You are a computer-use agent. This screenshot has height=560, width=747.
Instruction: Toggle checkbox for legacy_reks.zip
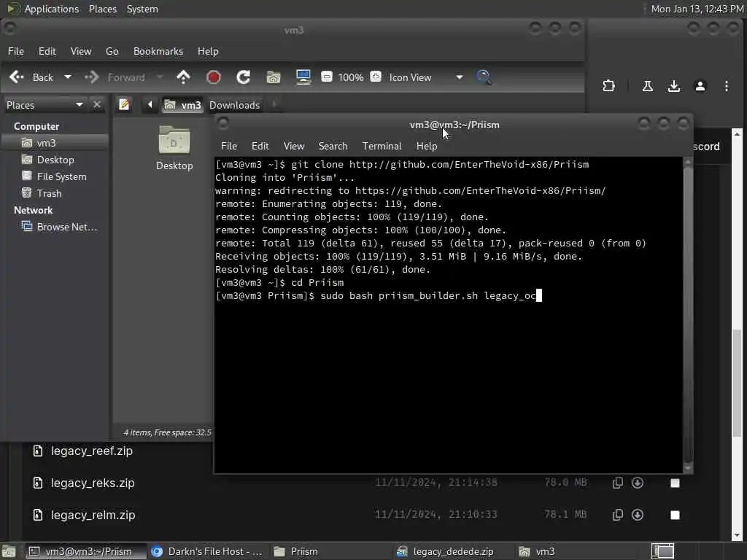click(x=675, y=483)
